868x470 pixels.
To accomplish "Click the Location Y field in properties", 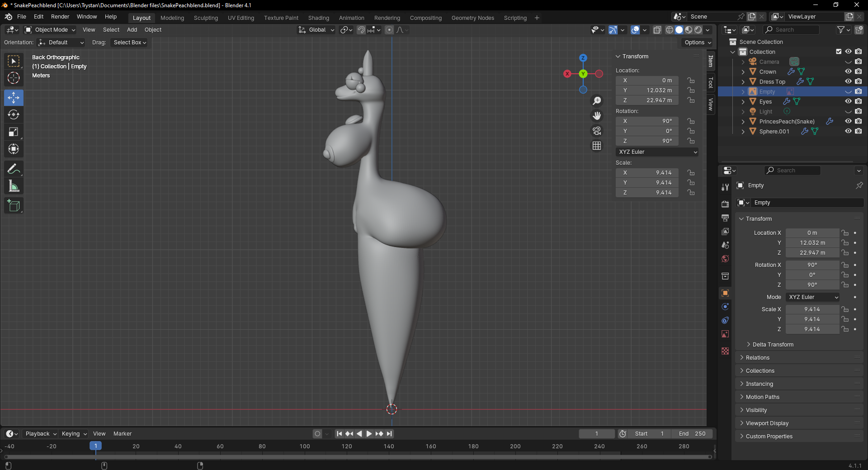I will pos(812,243).
